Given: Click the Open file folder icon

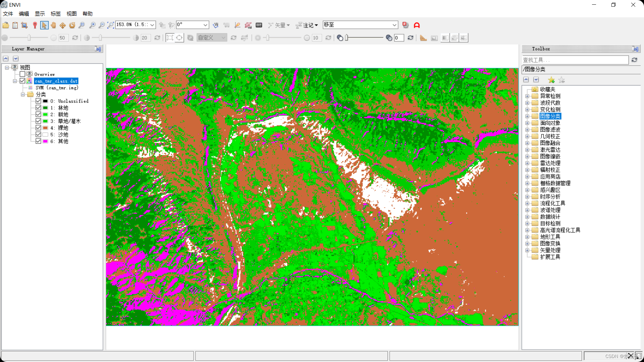Looking at the screenshot, I should [x=6, y=25].
